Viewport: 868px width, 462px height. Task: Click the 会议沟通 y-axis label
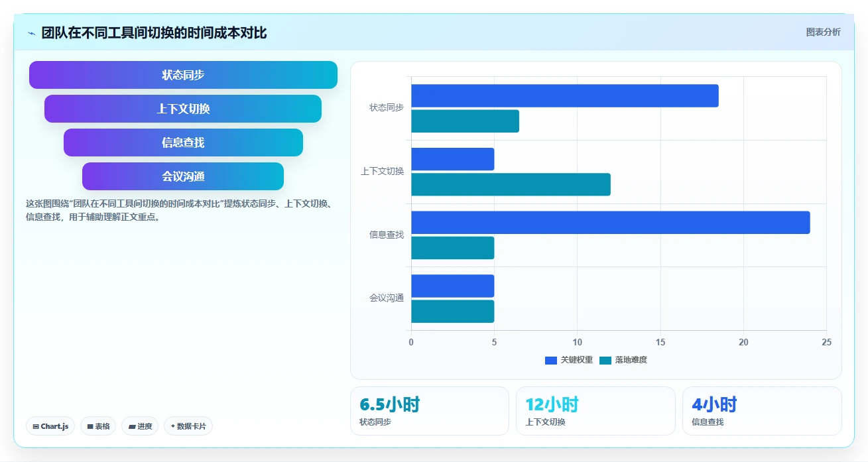(387, 298)
